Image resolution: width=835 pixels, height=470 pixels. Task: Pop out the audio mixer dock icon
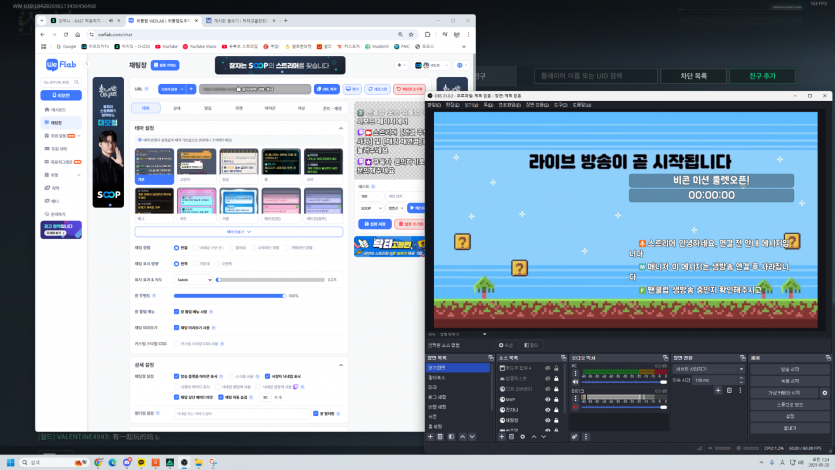(665, 358)
